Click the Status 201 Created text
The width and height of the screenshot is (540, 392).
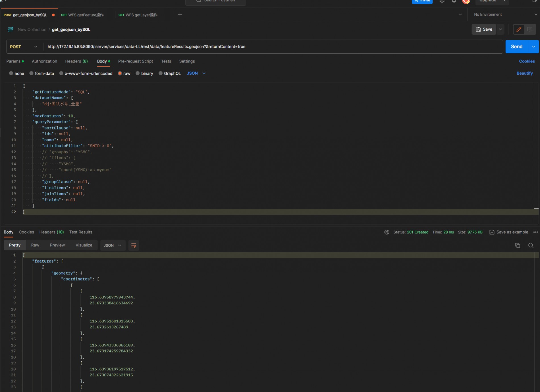coord(411,232)
